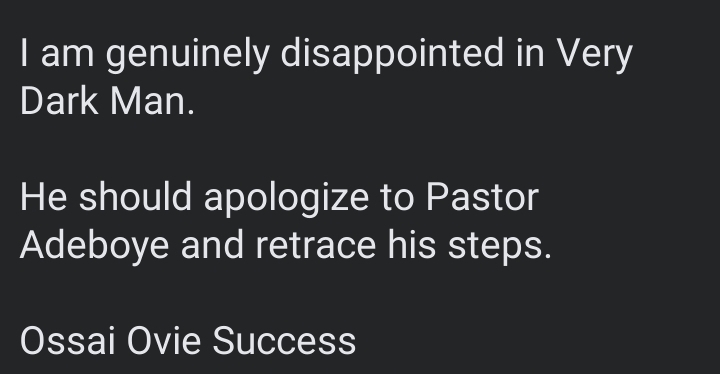Screen dimensions: 720x374
Task: Click the word "retrace"
Action: tap(316, 245)
